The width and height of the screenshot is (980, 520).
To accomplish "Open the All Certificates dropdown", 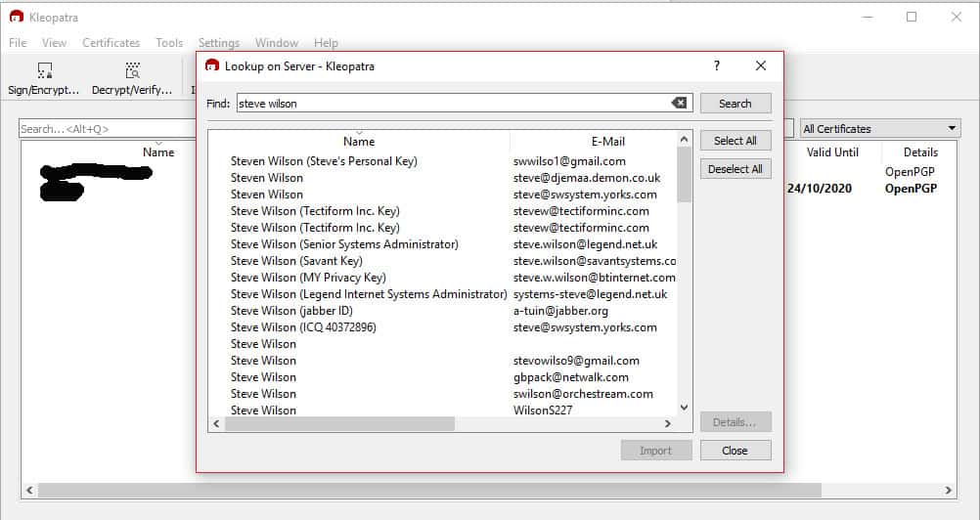I will click(x=879, y=129).
